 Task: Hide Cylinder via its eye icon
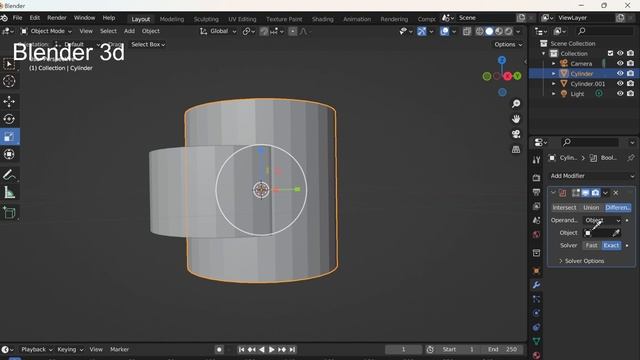pyautogui.click(x=620, y=73)
